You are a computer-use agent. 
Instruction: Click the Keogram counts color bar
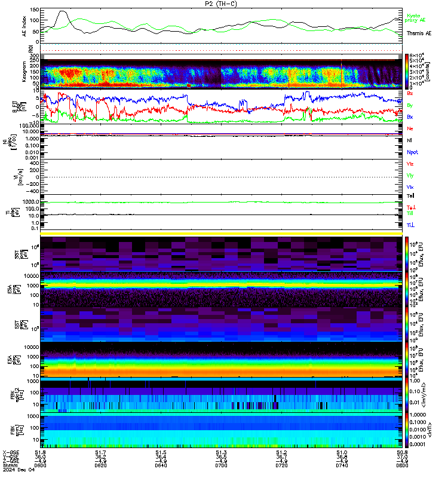point(407,71)
